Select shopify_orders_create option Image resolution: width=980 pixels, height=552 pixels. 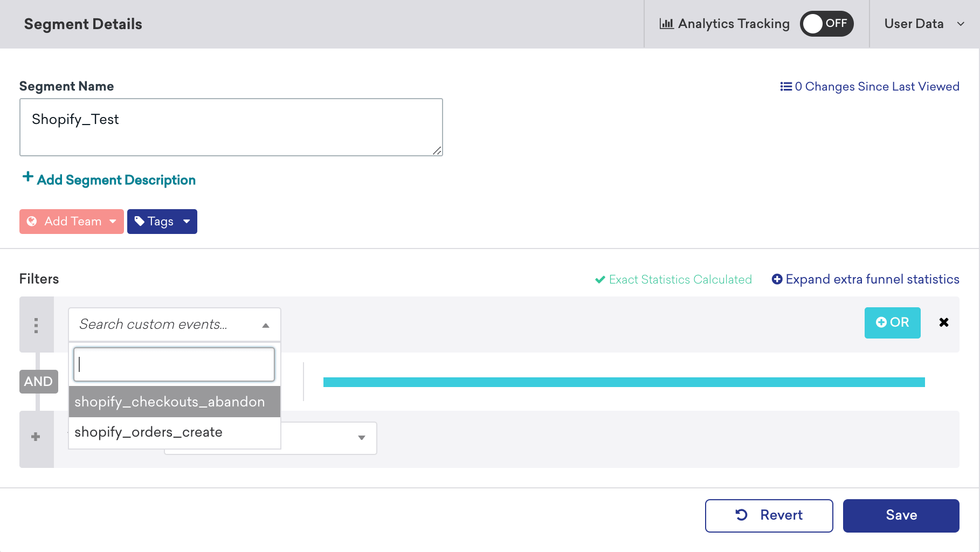click(x=175, y=432)
